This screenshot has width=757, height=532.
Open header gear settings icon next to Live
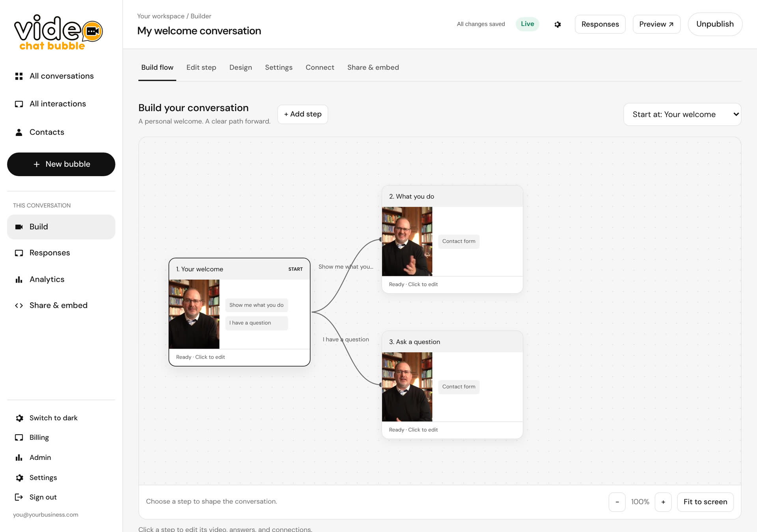click(x=557, y=24)
